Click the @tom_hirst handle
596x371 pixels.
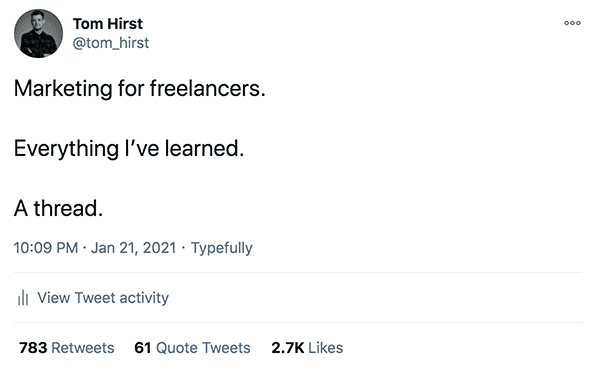click(111, 43)
